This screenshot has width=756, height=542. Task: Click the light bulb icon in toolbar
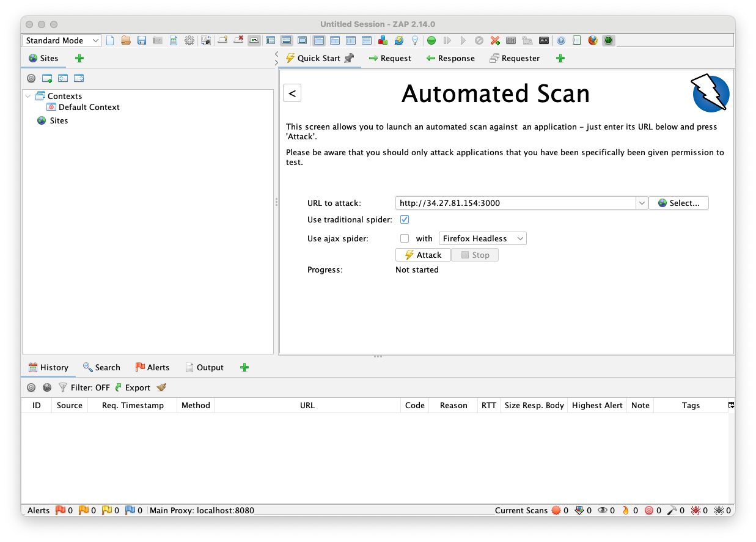[x=415, y=41]
